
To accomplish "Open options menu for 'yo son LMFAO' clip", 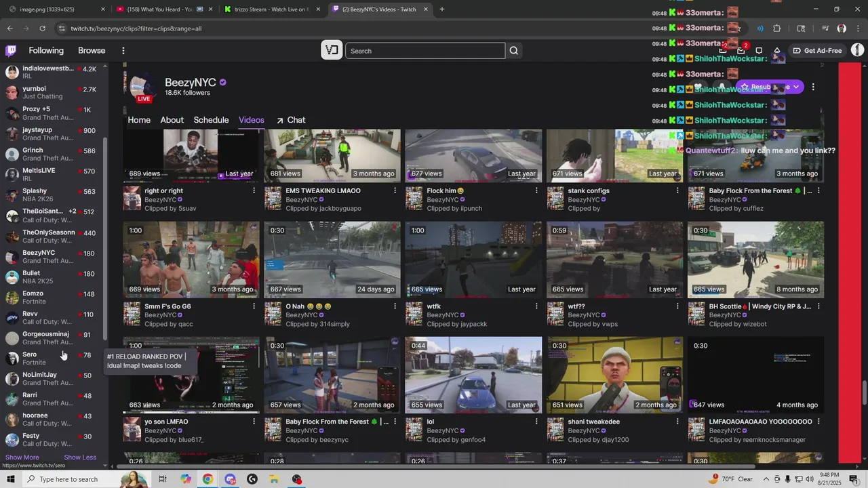I will [x=254, y=422].
